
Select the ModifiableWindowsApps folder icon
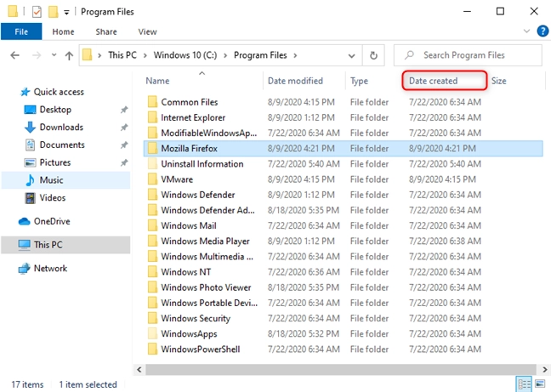(152, 133)
